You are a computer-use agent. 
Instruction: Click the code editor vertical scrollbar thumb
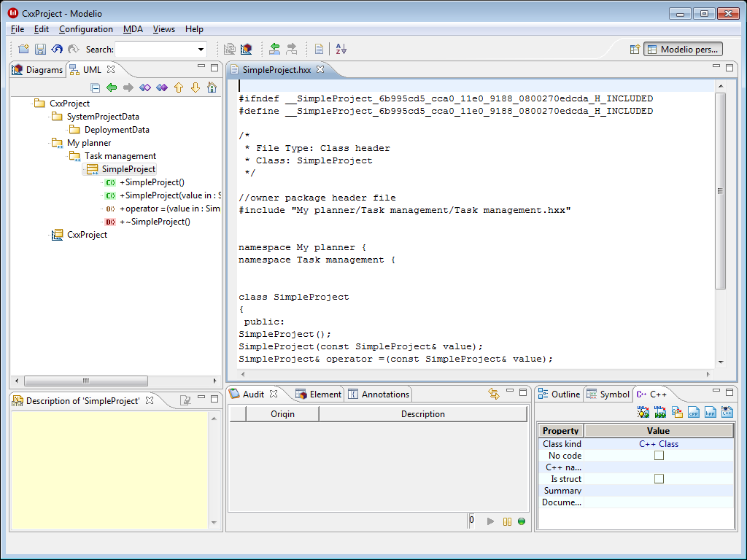[720, 191]
